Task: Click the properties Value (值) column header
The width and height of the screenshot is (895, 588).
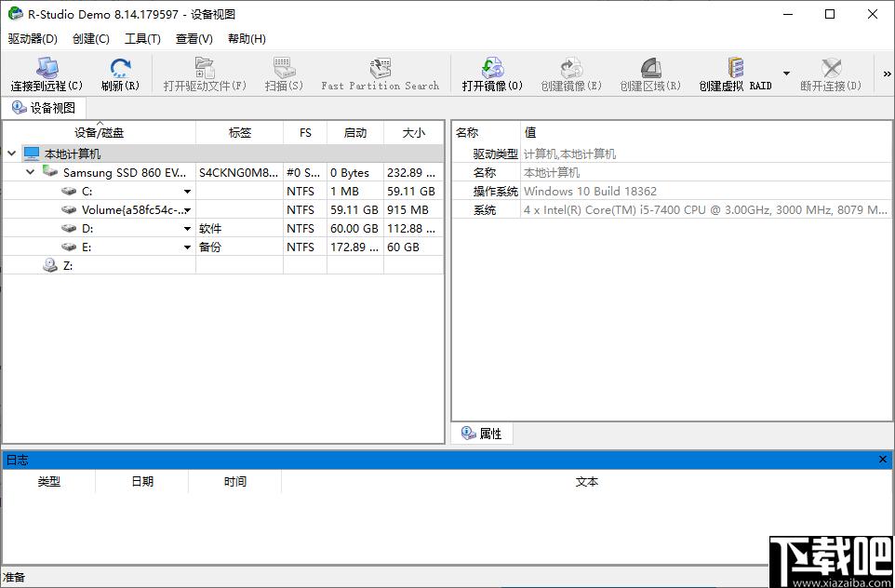Action: (x=707, y=132)
